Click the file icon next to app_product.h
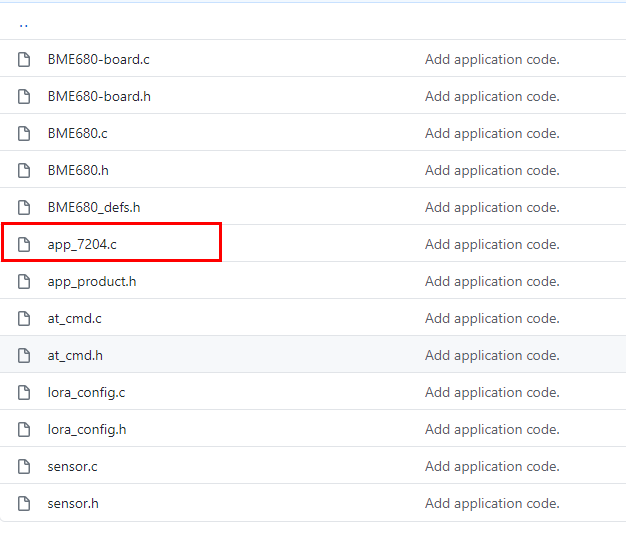626x541 pixels. (x=24, y=282)
